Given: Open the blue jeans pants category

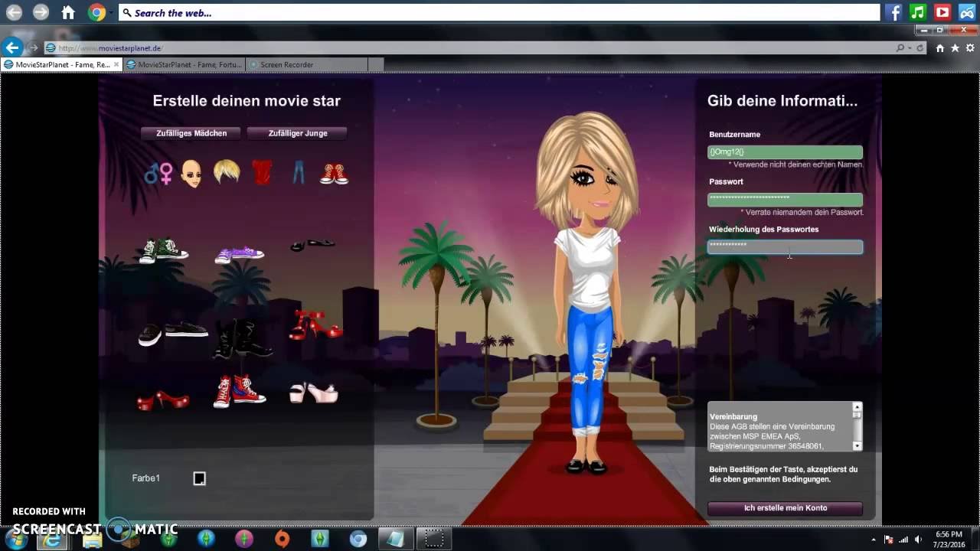Looking at the screenshot, I should coord(299,173).
